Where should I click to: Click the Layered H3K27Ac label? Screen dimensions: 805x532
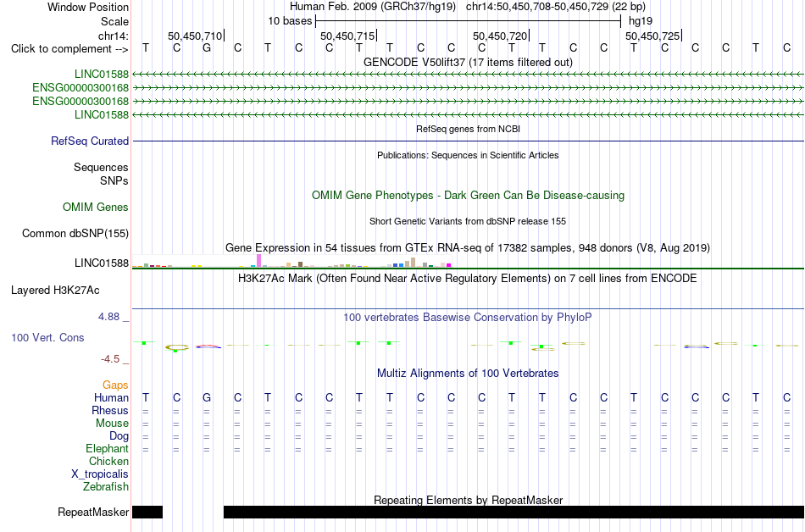click(55, 291)
